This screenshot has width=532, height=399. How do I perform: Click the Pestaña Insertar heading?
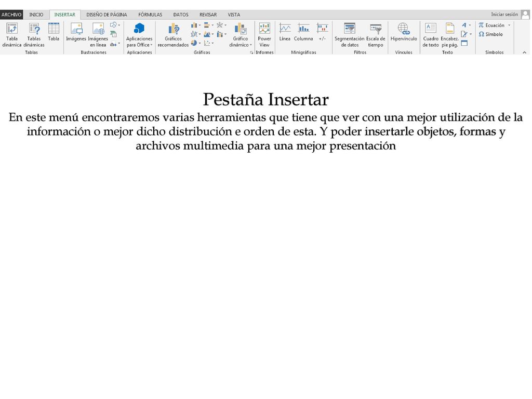[x=265, y=99]
